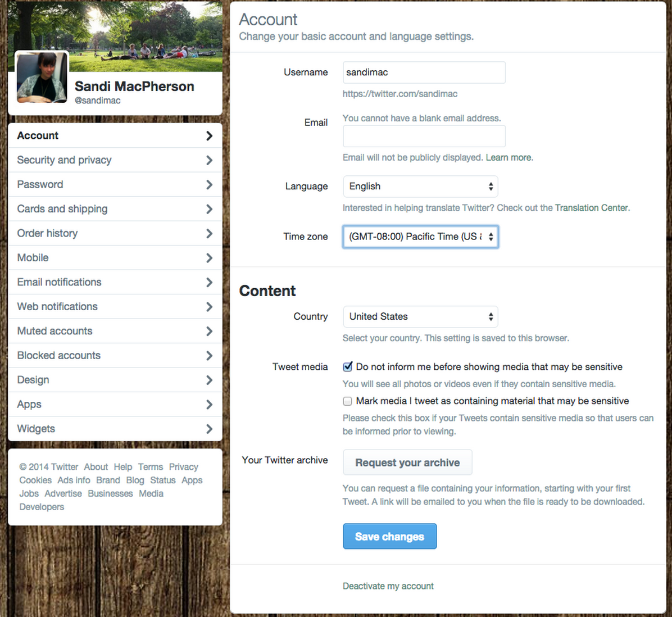Click the @sandimac handle under the name

tap(98, 101)
